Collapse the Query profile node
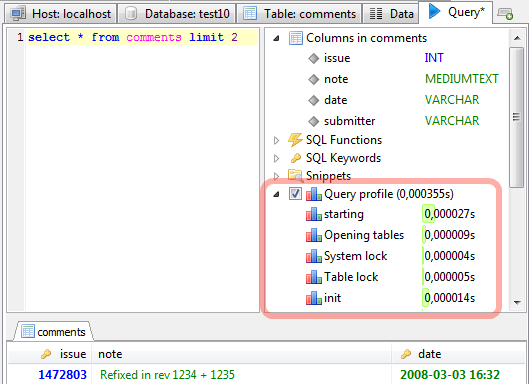The height and width of the screenshot is (384, 529). [276, 194]
